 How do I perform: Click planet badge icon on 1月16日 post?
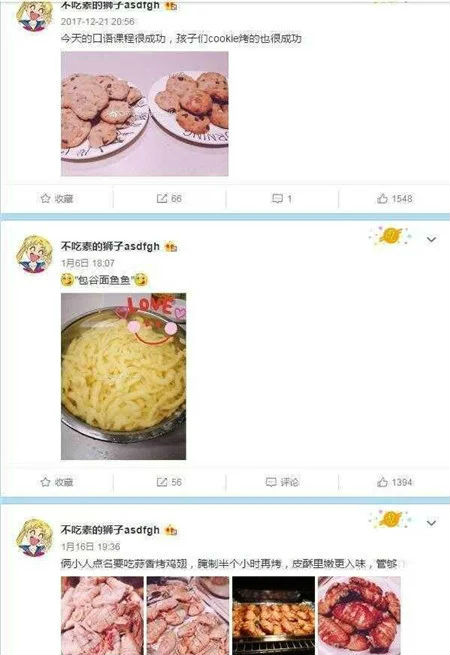[390, 519]
